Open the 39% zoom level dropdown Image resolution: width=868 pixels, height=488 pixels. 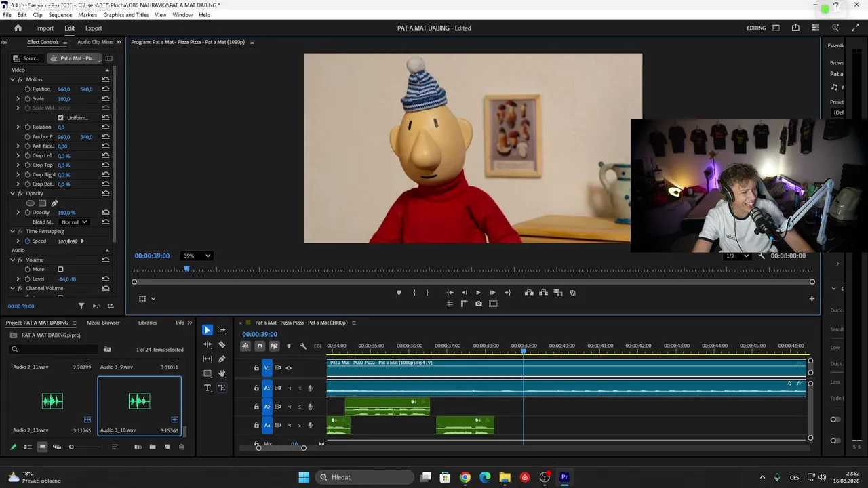(x=197, y=256)
